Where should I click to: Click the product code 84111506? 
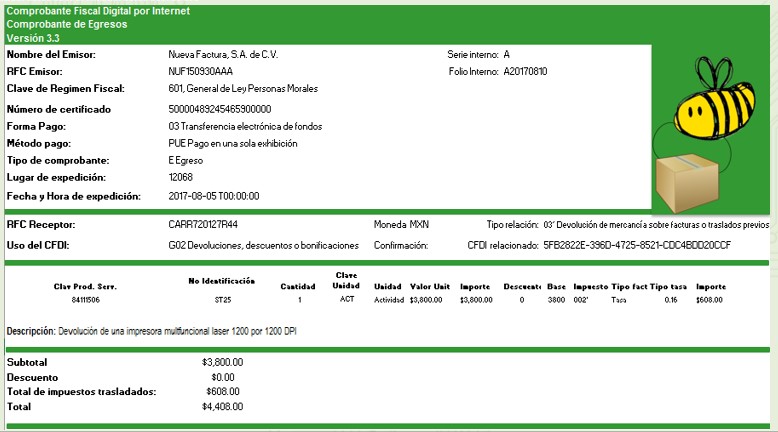click(x=86, y=299)
